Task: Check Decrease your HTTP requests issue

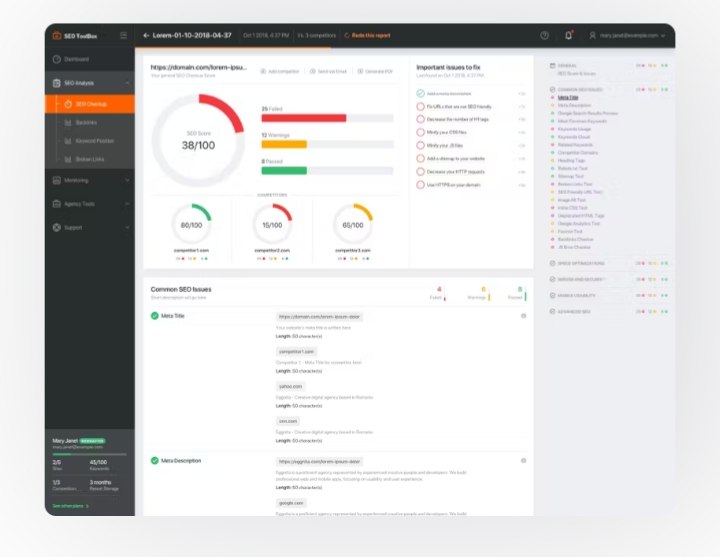Action: coord(420,172)
